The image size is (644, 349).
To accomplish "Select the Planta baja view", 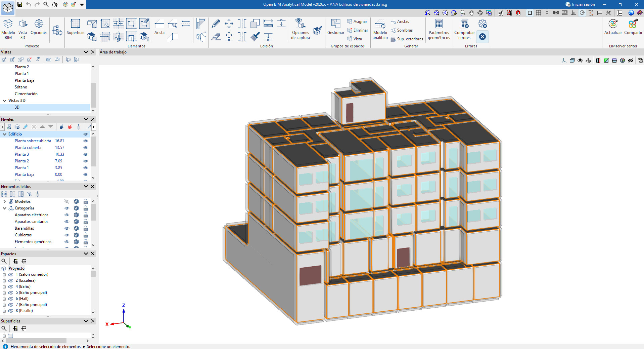I will (24, 80).
